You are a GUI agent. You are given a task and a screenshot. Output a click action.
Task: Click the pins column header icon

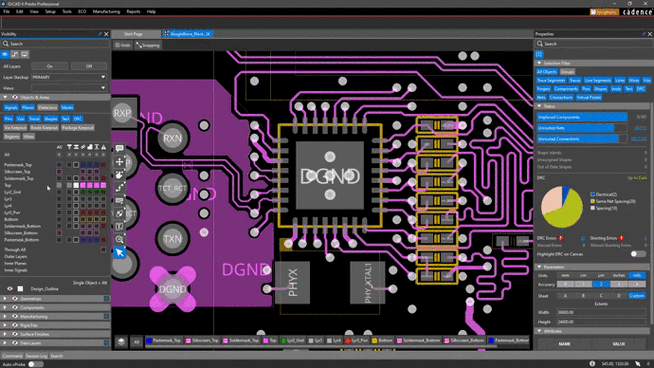click(69, 147)
